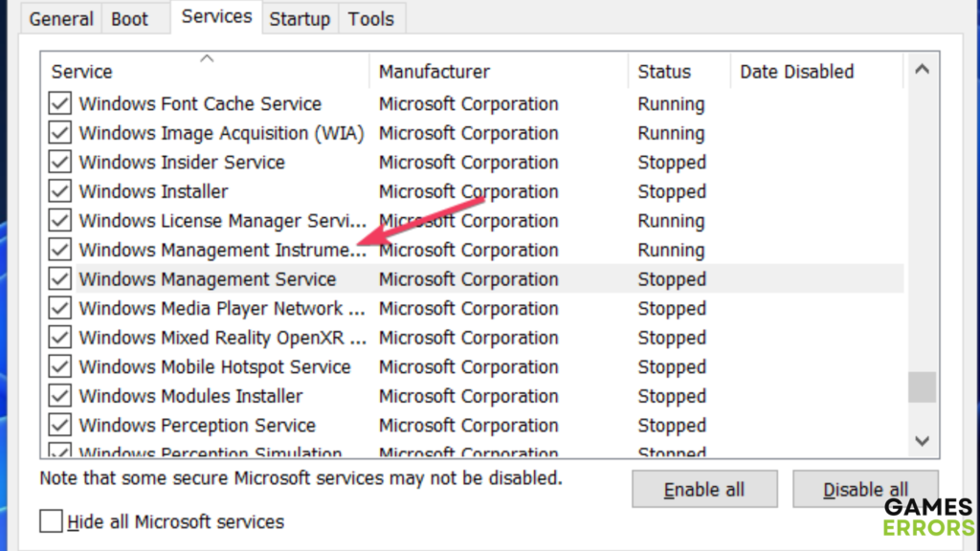Click the scrollbar down arrow
This screenshot has height=551, width=980.
922,440
